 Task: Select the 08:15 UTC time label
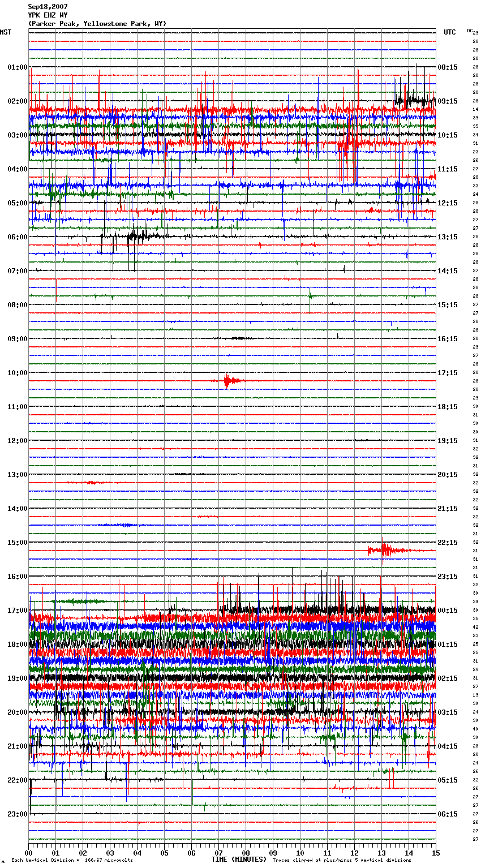pyautogui.click(x=448, y=67)
